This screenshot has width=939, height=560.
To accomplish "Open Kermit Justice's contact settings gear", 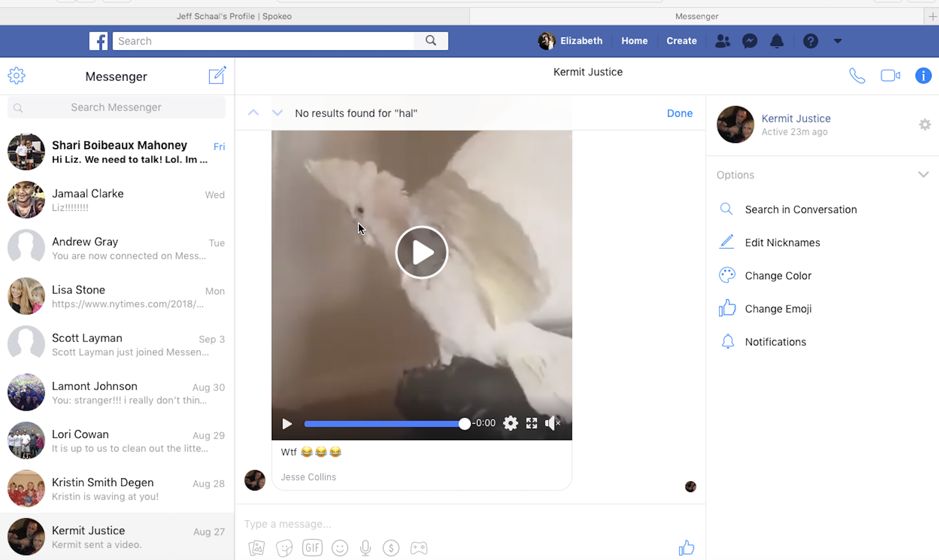I will 925,124.
